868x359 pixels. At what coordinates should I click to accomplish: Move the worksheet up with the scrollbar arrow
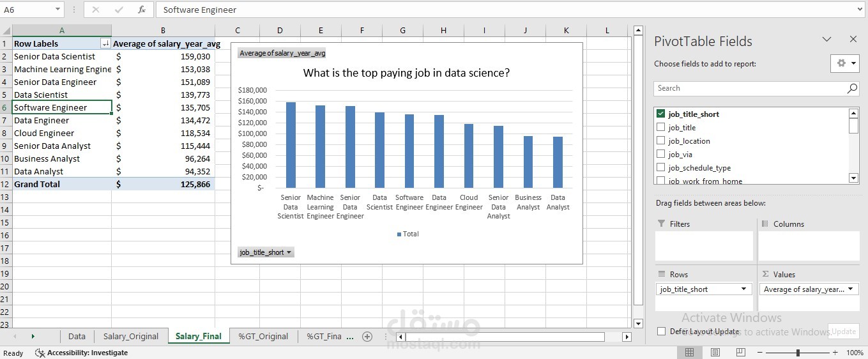click(637, 30)
